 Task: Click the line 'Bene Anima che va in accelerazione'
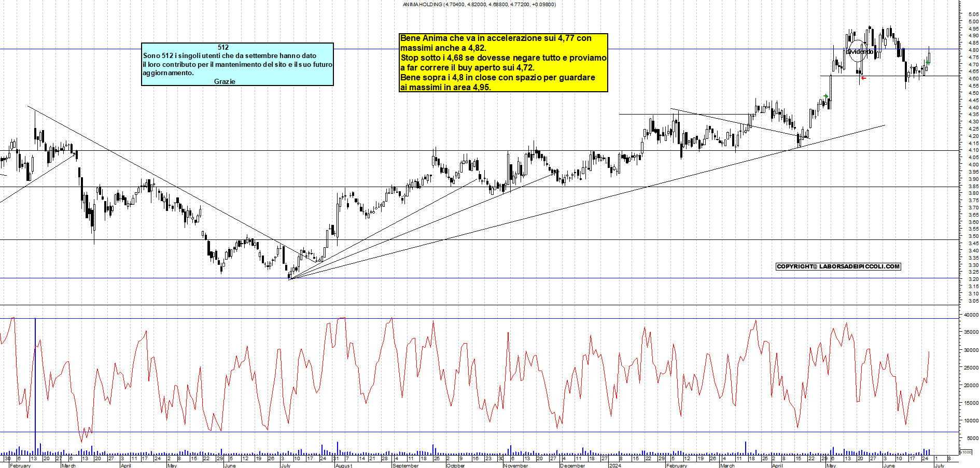click(x=496, y=38)
